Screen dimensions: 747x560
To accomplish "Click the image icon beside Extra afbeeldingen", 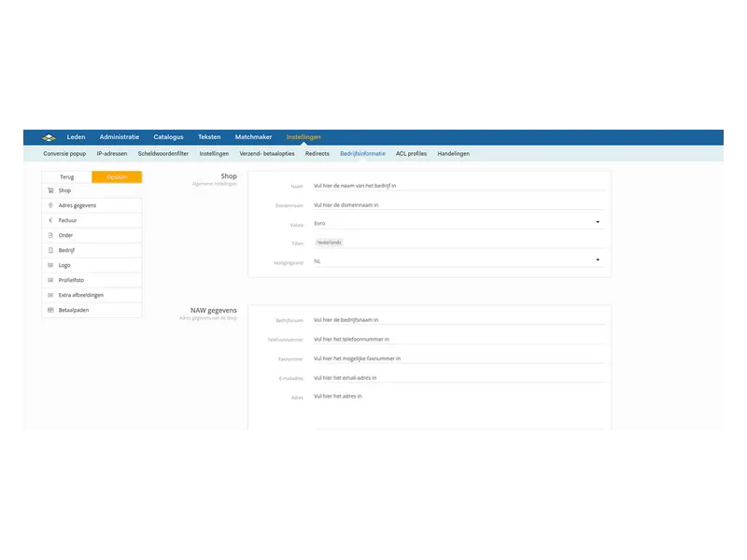I will (x=50, y=295).
